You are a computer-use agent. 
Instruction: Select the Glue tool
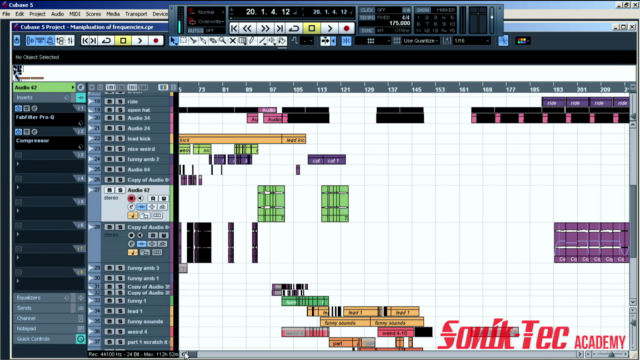[203, 41]
